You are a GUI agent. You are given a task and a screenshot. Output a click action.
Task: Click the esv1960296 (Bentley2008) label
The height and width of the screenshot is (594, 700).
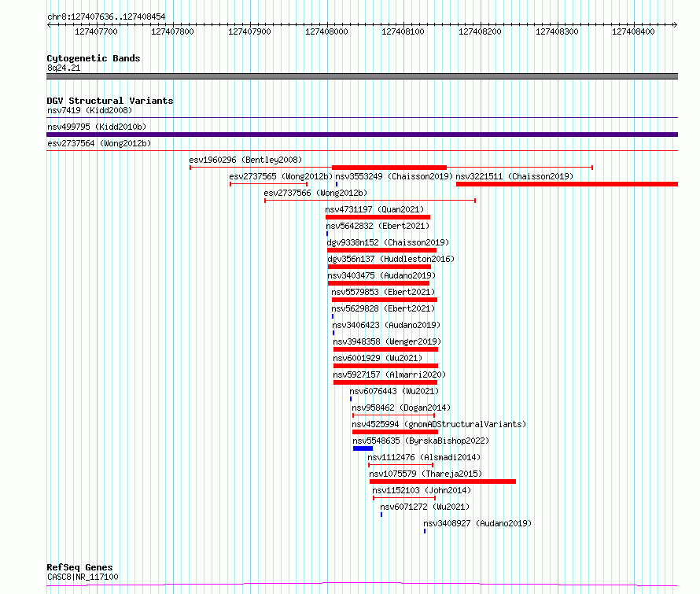click(245, 160)
